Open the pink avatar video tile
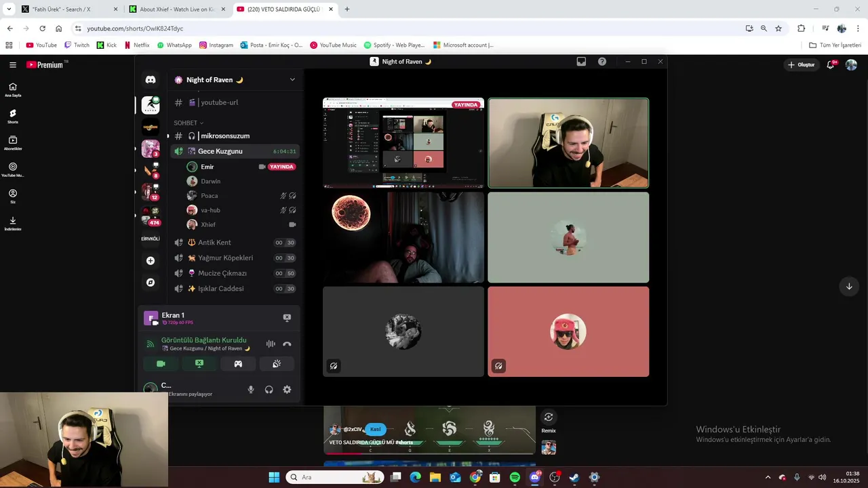This screenshot has height=488, width=868. click(x=568, y=331)
